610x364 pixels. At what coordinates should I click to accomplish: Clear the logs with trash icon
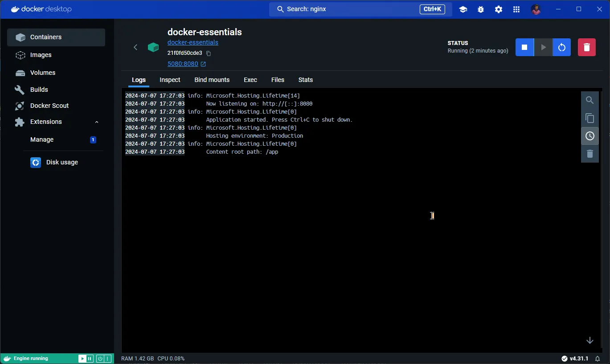(x=590, y=154)
